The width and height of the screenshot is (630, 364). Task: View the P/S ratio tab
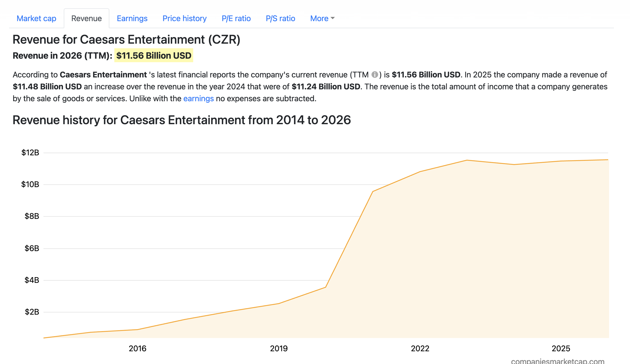[280, 18]
